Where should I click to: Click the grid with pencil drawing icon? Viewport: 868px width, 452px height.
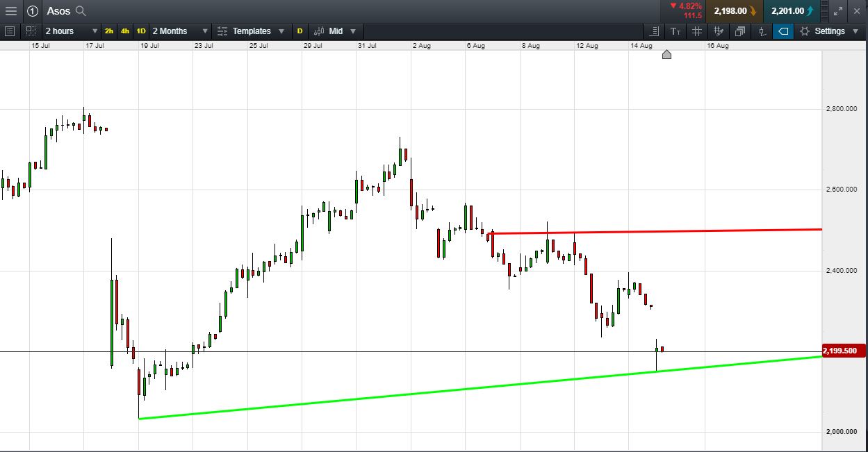point(719,31)
